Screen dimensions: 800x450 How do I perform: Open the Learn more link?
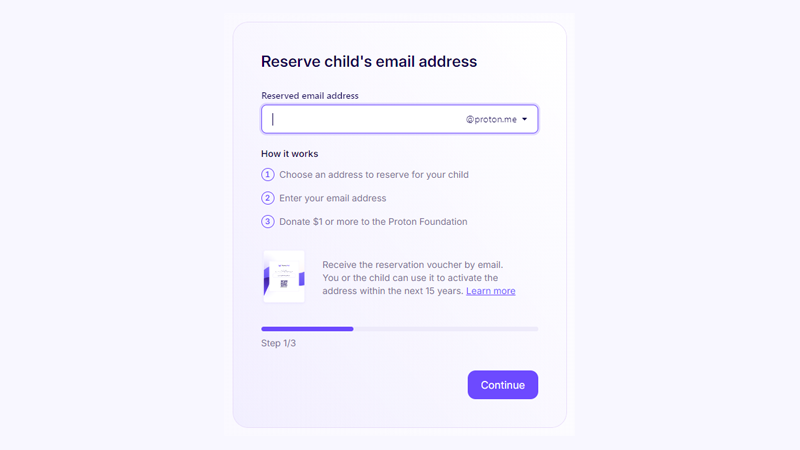[490, 291]
